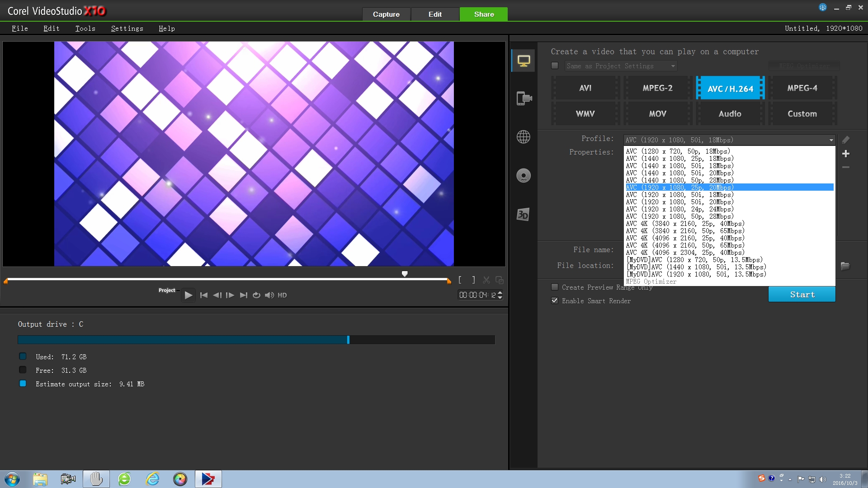Screen dimensions: 868x488
Task: Open Windows Explorer from the taskbar
Action: click(40, 479)
